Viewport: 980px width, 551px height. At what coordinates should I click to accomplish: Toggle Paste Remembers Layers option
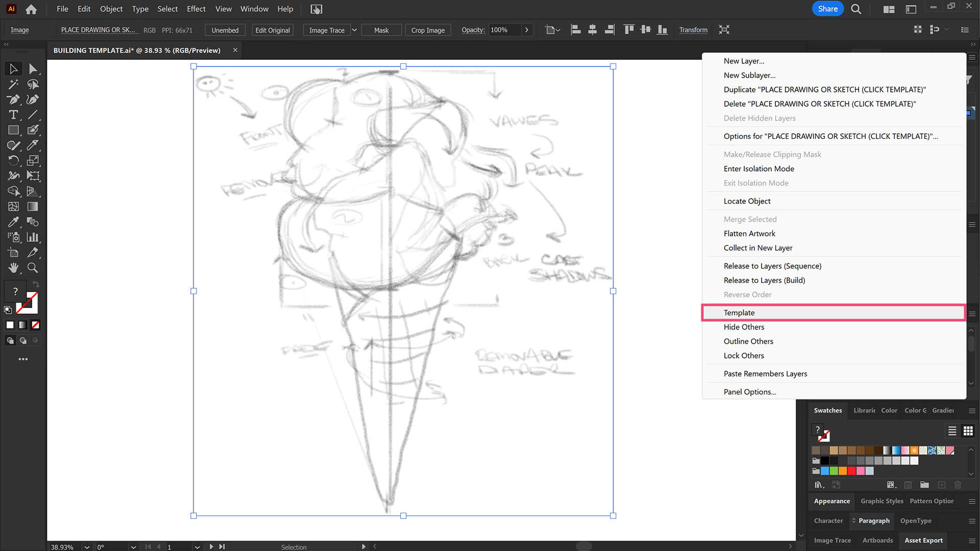pyautogui.click(x=834, y=374)
